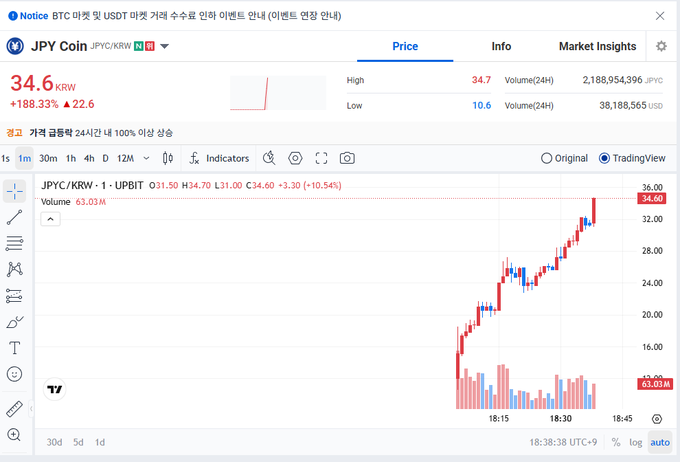
Task: Activate the zoom in tool
Action: point(14,435)
